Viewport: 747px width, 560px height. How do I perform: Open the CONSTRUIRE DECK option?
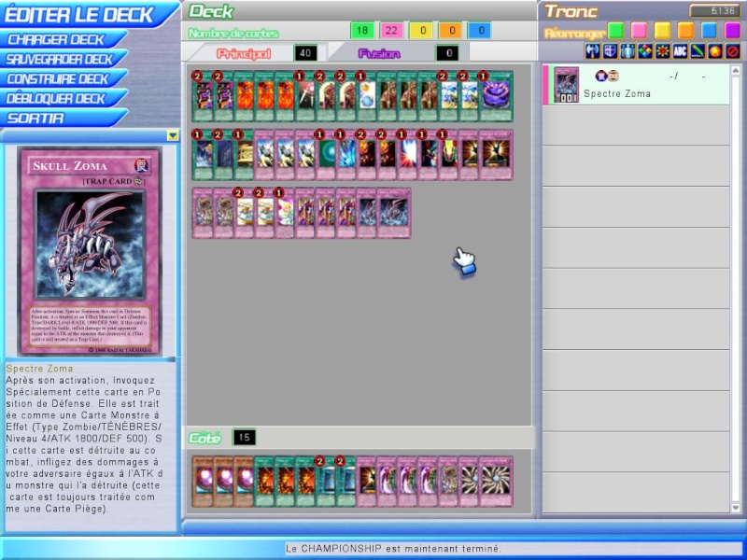[x=62, y=78]
